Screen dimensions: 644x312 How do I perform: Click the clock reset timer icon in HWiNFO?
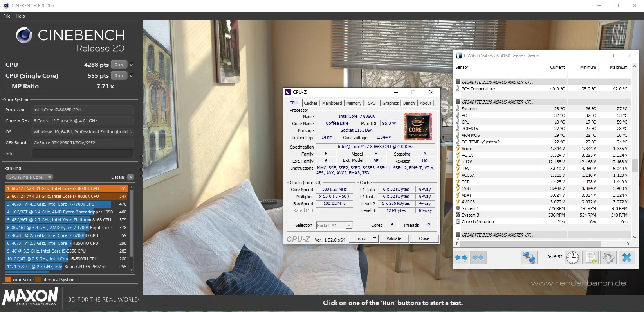[573, 258]
